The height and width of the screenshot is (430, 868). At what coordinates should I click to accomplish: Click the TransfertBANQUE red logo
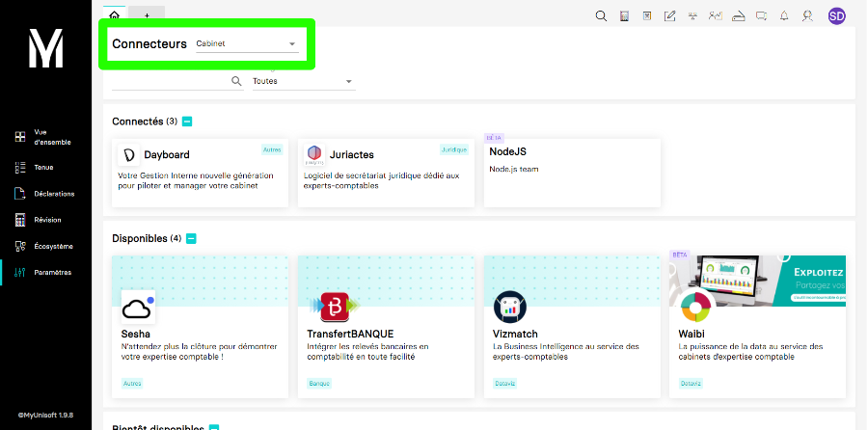[x=336, y=307]
